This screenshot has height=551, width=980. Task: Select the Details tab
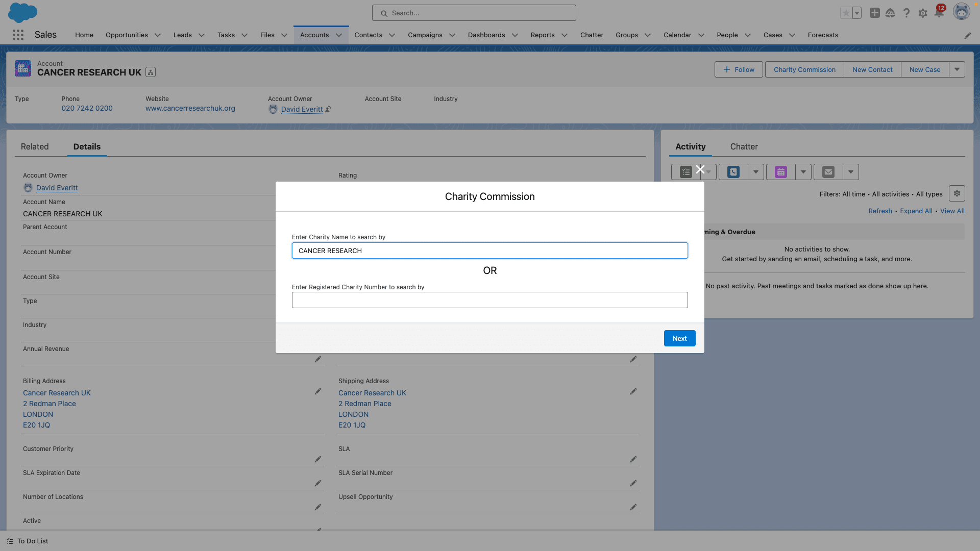click(87, 146)
